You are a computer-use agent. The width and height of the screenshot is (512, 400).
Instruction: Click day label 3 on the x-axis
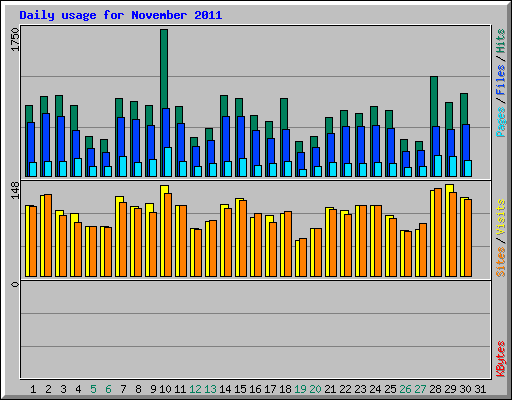63,389
